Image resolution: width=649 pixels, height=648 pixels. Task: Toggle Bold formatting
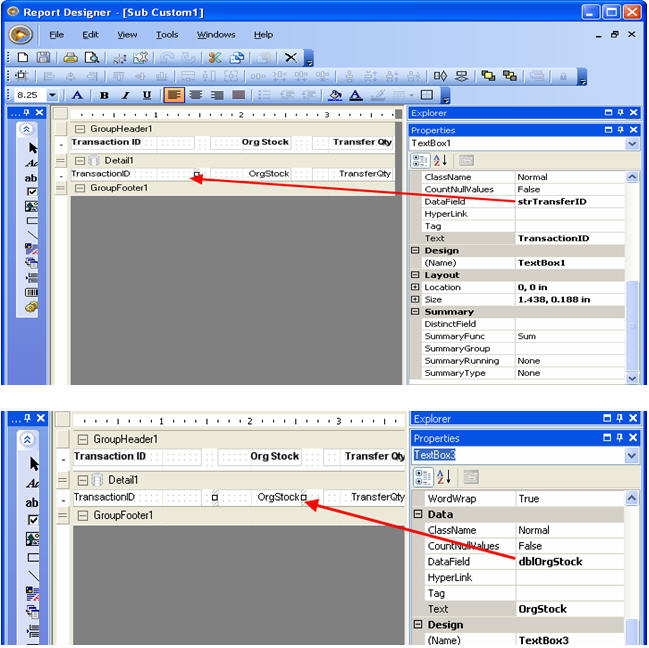pyautogui.click(x=104, y=95)
